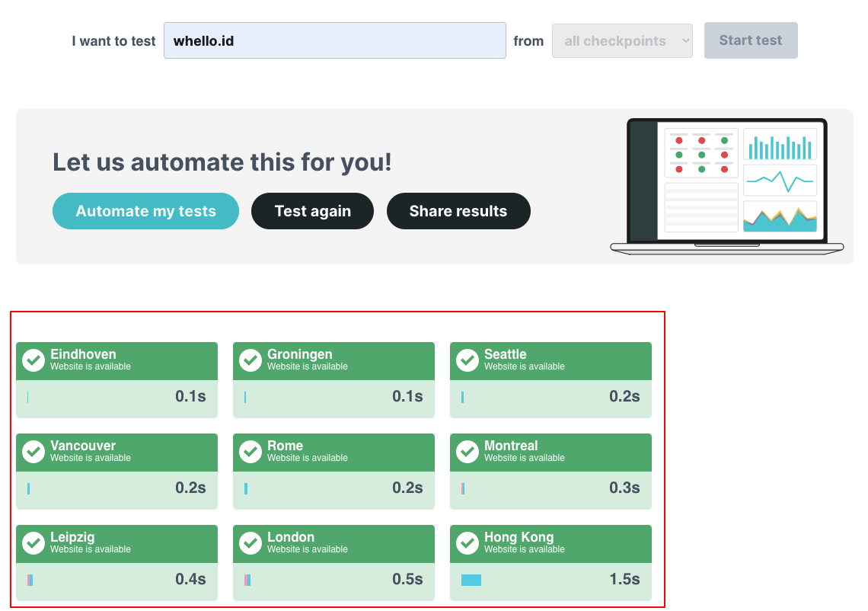This screenshot has width=868, height=611.
Task: Click the London 0.5s response time
Action: [407, 579]
